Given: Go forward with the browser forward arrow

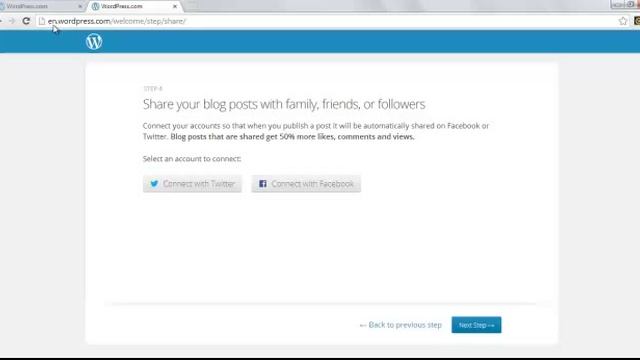Looking at the screenshot, I should (x=12, y=21).
